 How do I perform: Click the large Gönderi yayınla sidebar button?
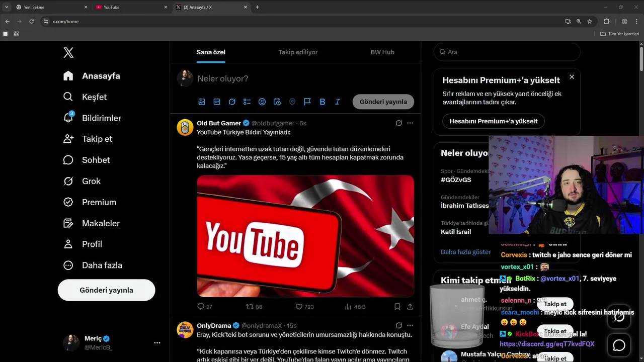(x=106, y=290)
